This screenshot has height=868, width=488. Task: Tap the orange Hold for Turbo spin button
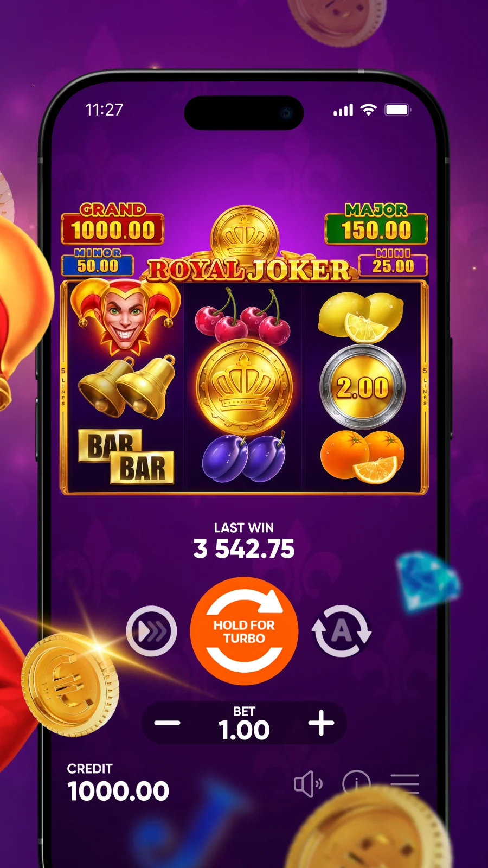click(244, 631)
